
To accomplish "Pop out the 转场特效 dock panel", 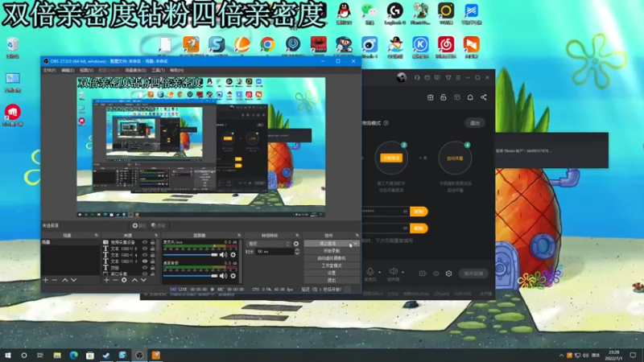I will coord(297,236).
